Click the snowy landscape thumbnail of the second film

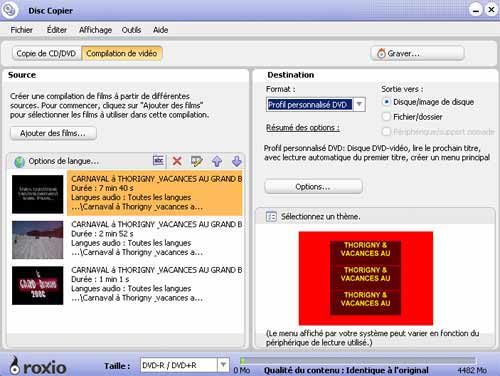pos(38,240)
